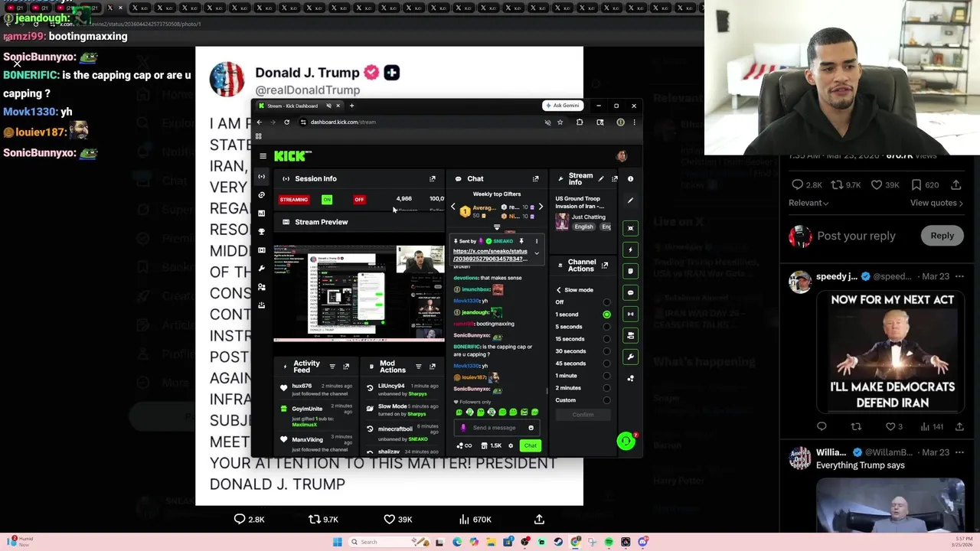Show previous weekly top gifters

pos(452,207)
